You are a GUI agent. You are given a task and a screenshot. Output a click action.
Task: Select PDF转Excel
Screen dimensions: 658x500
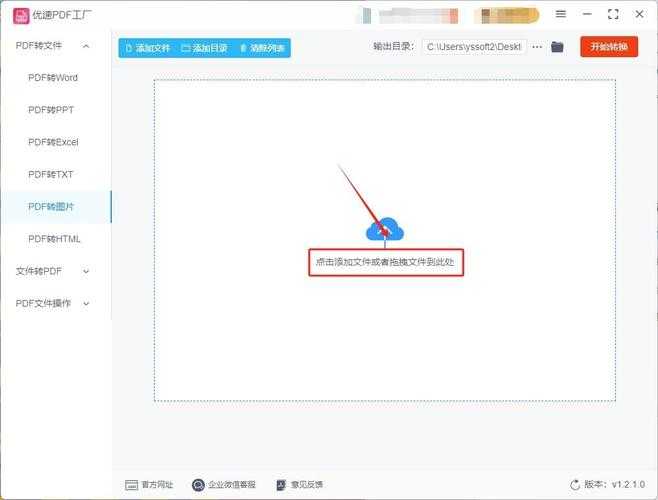[53, 142]
